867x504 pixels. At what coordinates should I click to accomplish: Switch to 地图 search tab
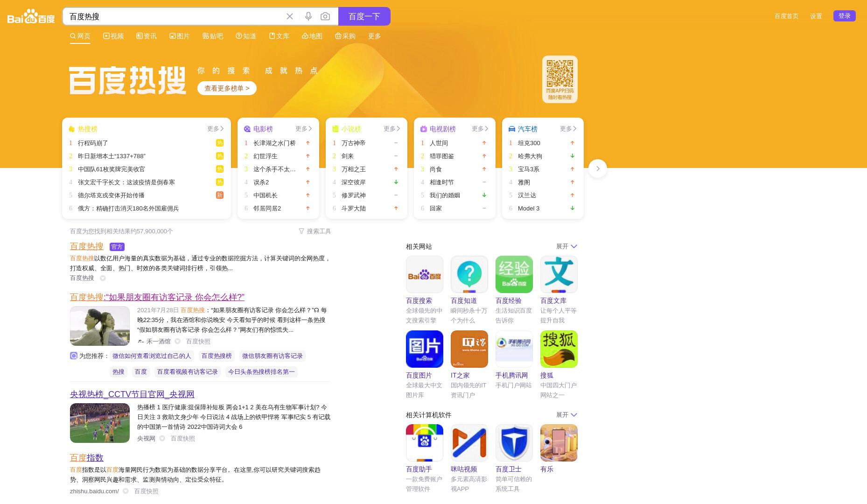tap(312, 36)
